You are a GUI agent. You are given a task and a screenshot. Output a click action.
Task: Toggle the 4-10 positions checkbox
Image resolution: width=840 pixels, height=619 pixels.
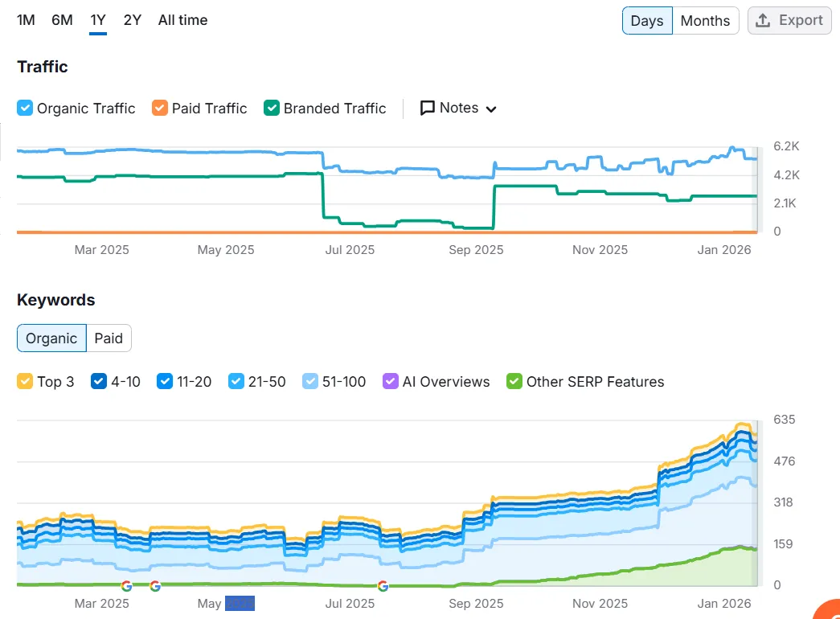click(99, 381)
